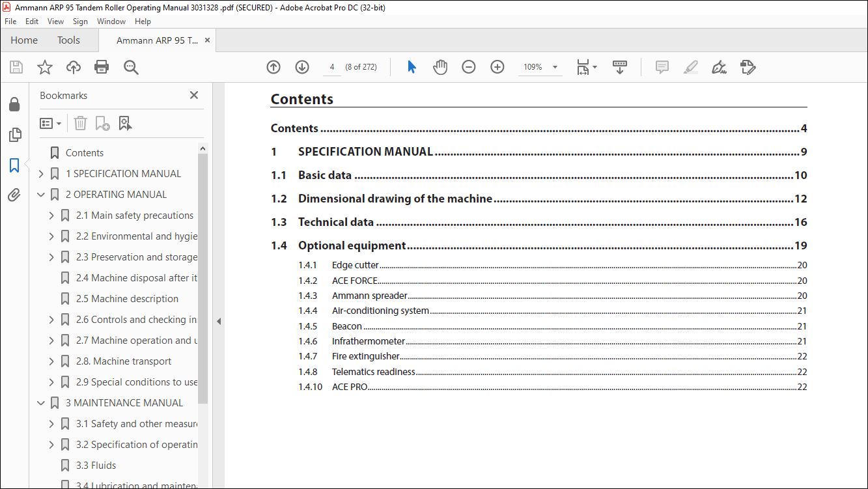Screen dimensions: 868x489
Task: Open the Sign menu
Action: [80, 21]
